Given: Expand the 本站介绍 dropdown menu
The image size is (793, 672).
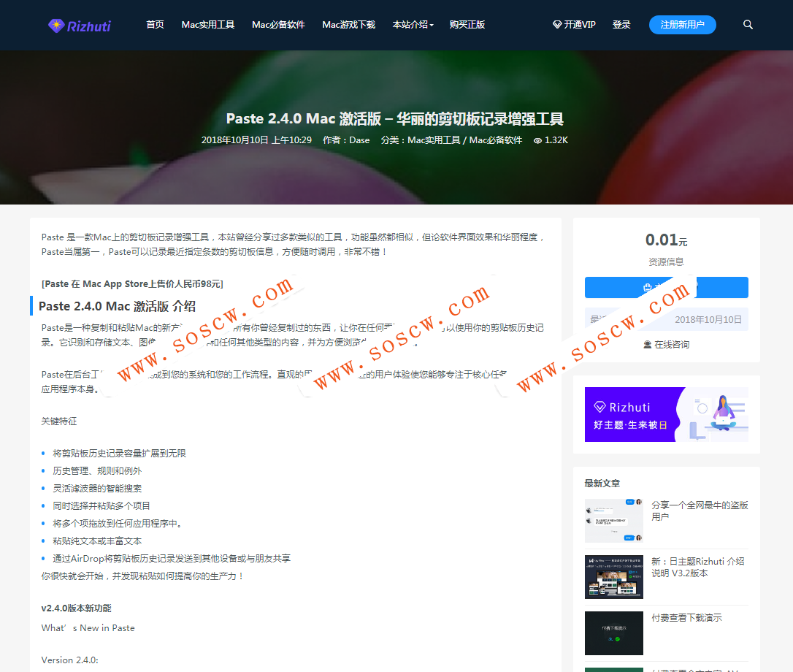Looking at the screenshot, I should pos(413,25).
